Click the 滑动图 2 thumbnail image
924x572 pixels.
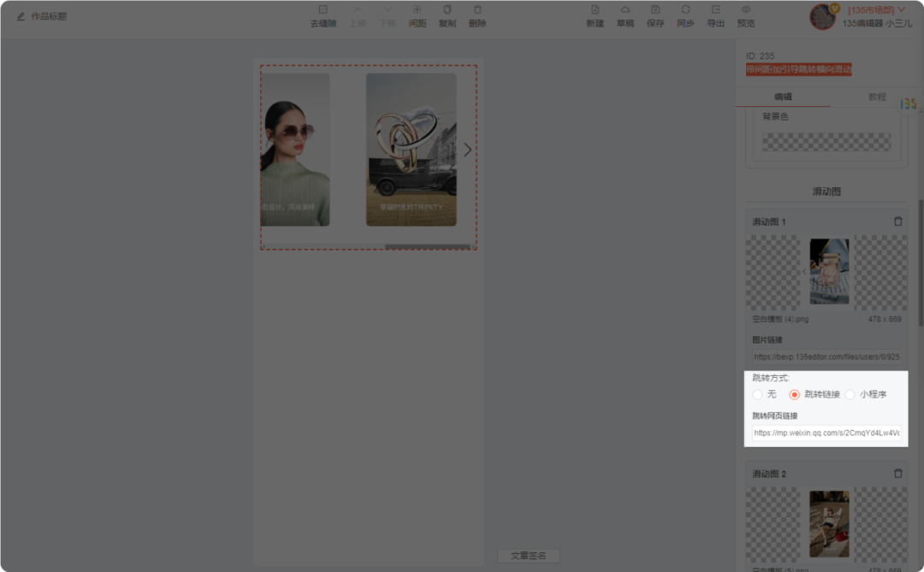(x=829, y=524)
